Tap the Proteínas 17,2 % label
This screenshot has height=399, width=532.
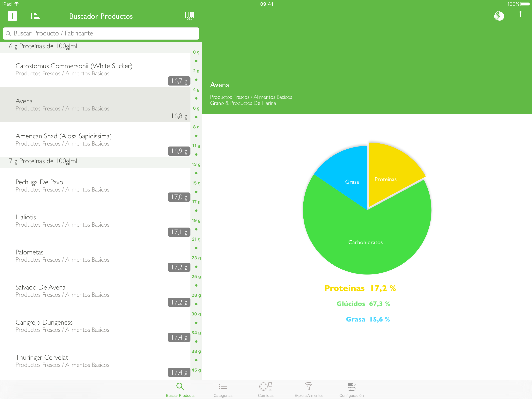(360, 288)
